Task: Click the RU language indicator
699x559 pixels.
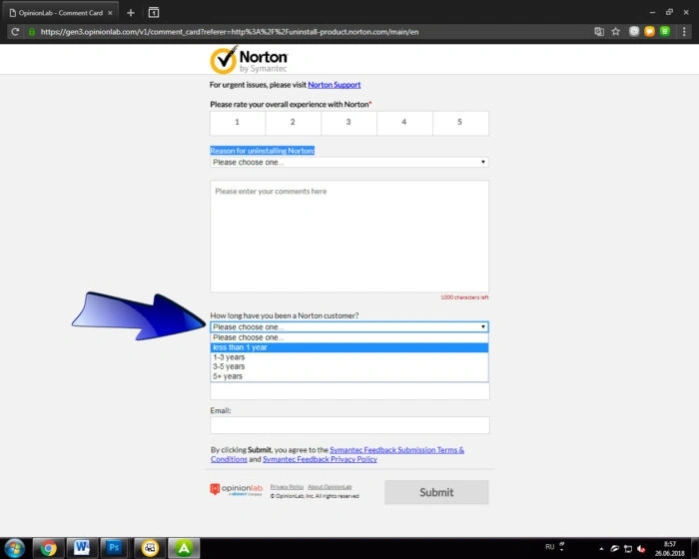Action: [550, 547]
